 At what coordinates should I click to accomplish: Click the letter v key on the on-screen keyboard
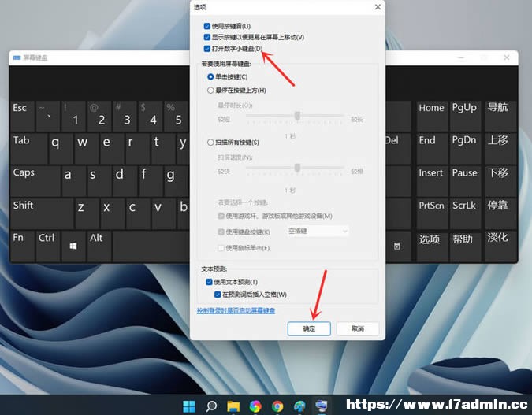click(164, 213)
